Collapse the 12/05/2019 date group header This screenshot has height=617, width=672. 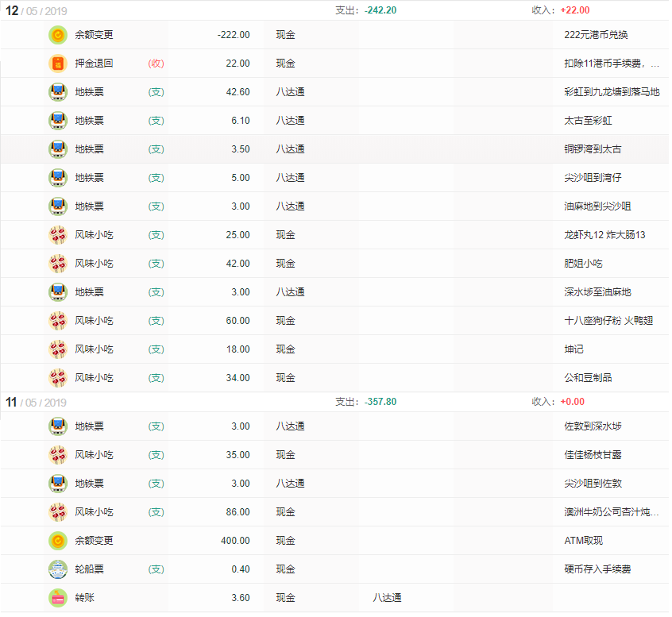point(37,10)
